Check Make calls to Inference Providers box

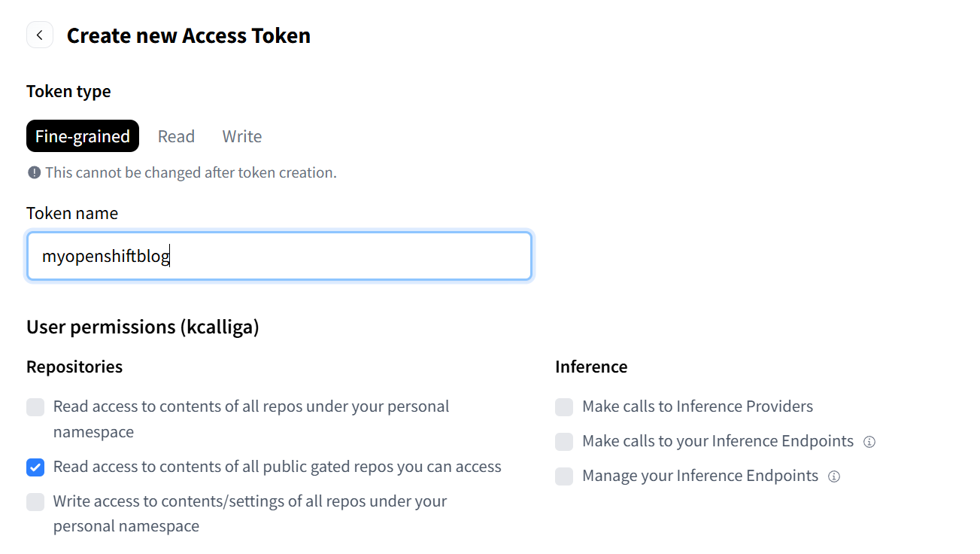(x=564, y=407)
